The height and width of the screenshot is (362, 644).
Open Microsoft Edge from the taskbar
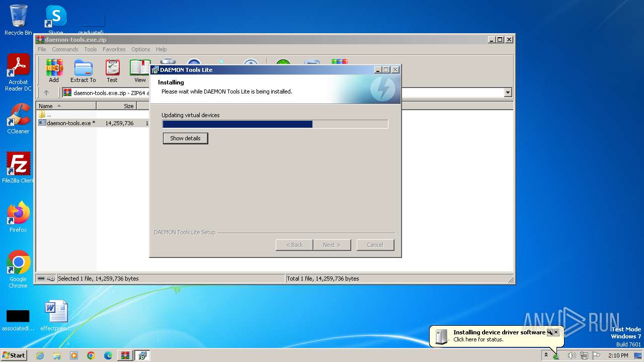[x=108, y=355]
